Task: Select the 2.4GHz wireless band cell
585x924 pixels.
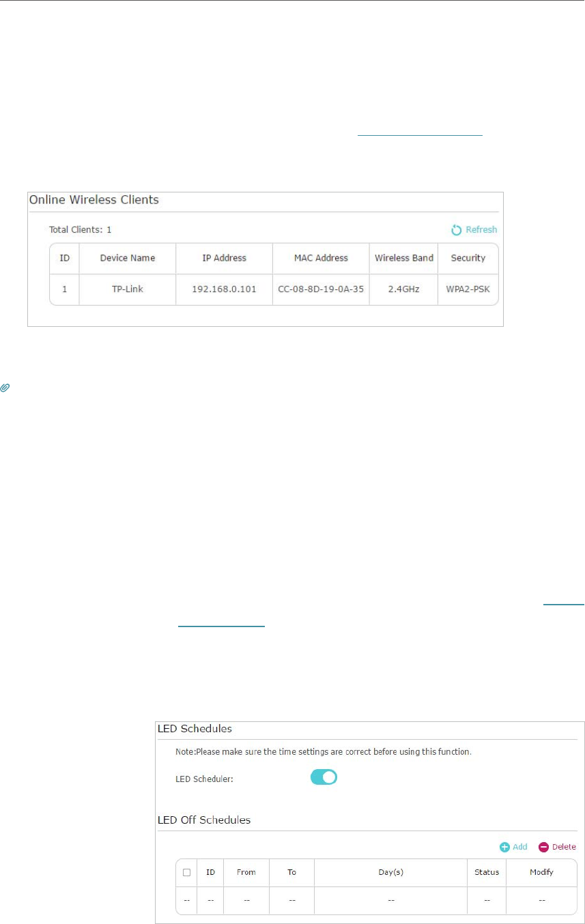Action: click(404, 289)
